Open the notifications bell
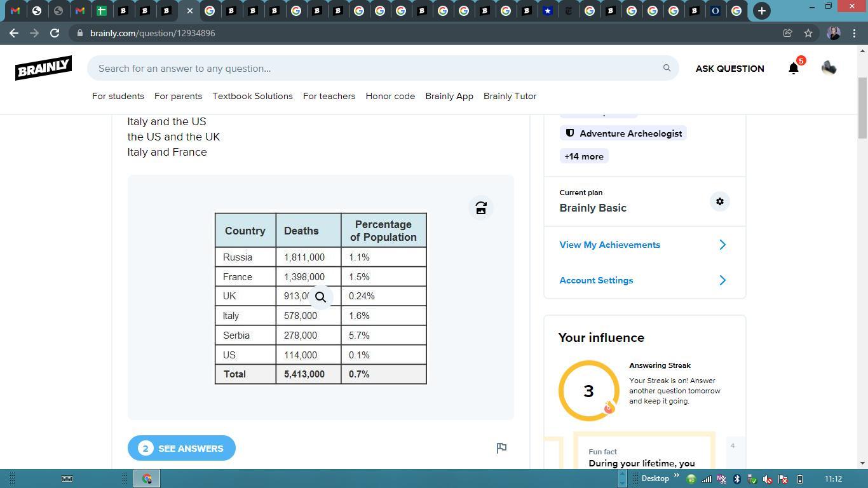The image size is (868, 488). pyautogui.click(x=794, y=68)
